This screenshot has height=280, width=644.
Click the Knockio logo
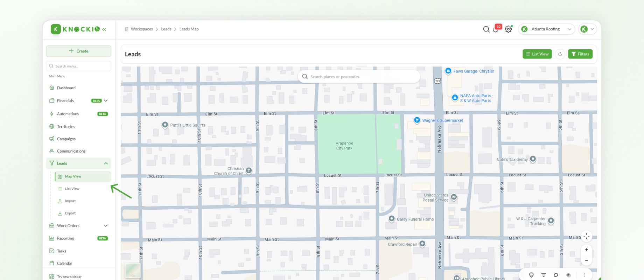tap(75, 29)
